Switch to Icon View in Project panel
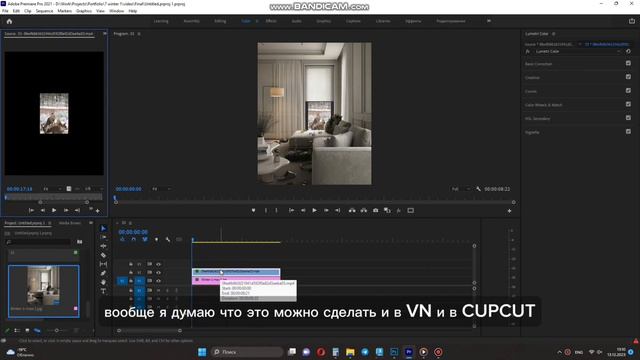The width and height of the screenshot is (640, 360). pyautogui.click(x=27, y=331)
